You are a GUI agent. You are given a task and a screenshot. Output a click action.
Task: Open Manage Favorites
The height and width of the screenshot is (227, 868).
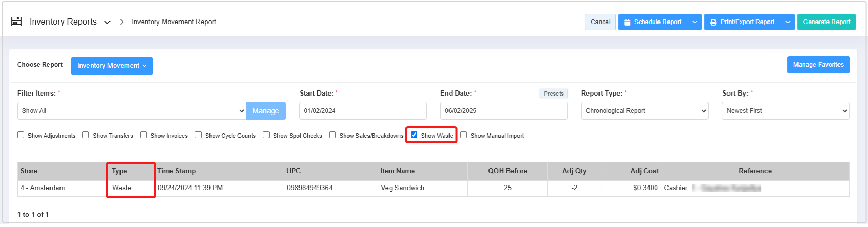tap(818, 65)
